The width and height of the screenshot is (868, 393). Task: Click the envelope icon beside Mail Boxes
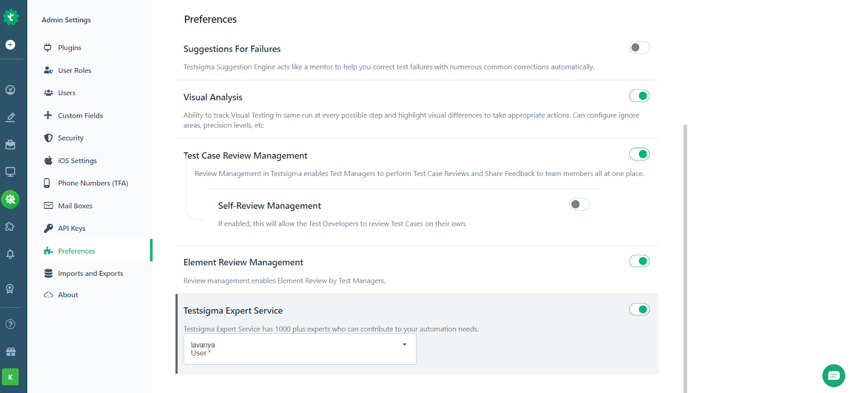(48, 206)
